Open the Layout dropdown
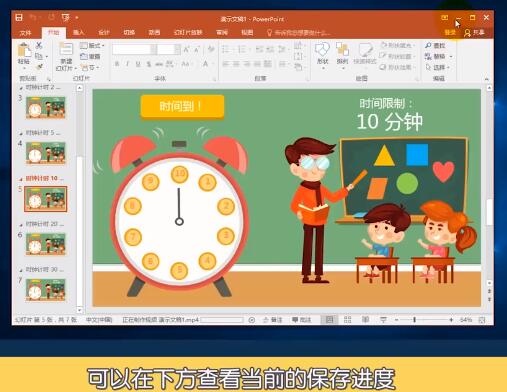The height and width of the screenshot is (392, 507). [x=93, y=45]
